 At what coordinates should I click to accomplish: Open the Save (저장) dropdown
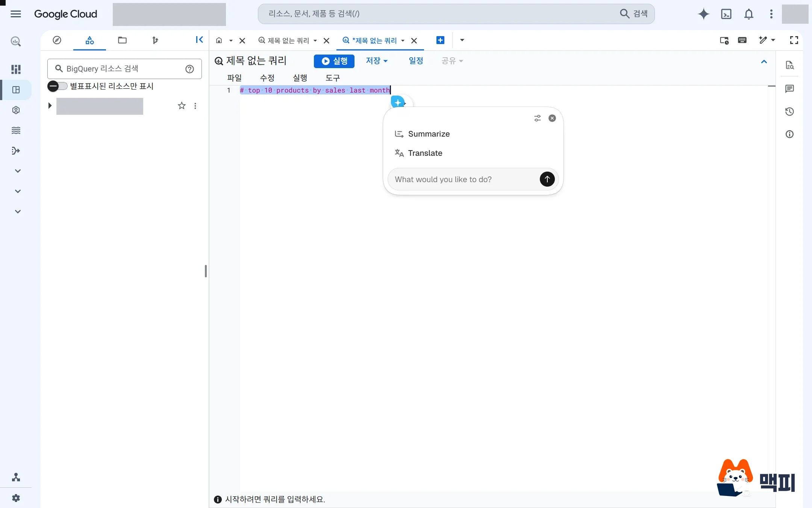[377, 61]
